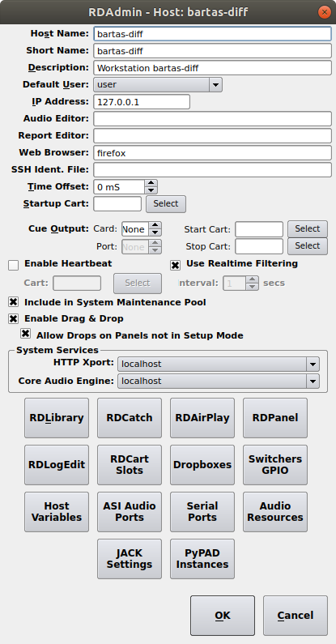The height and width of the screenshot is (644, 336).
Task: Open RDPanel configuration
Action: (274, 418)
